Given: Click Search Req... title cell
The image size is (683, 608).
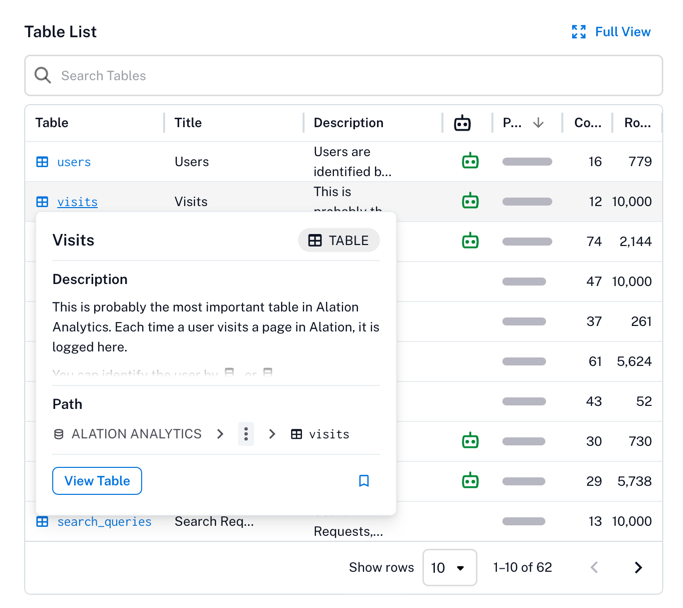Looking at the screenshot, I should point(214,521).
